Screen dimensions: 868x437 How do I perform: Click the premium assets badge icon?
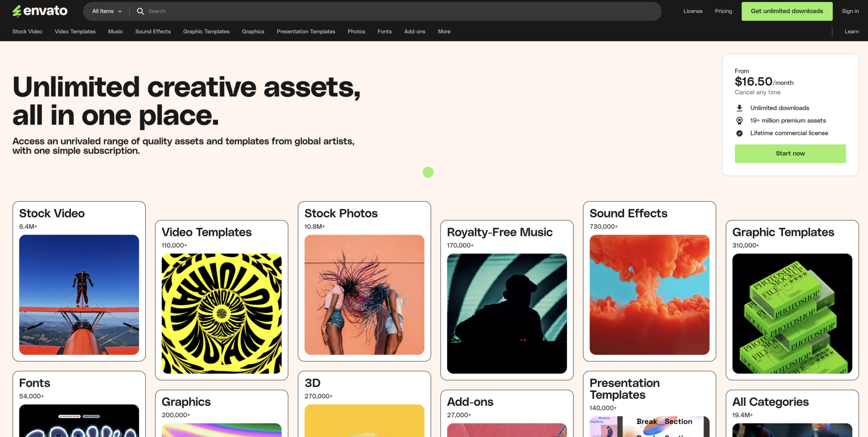(739, 120)
